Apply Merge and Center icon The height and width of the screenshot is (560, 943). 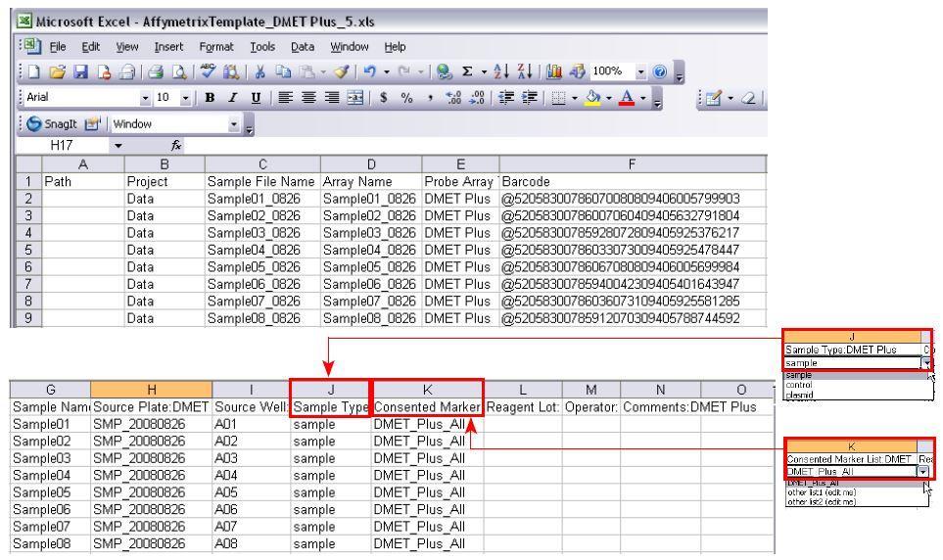pos(355,98)
